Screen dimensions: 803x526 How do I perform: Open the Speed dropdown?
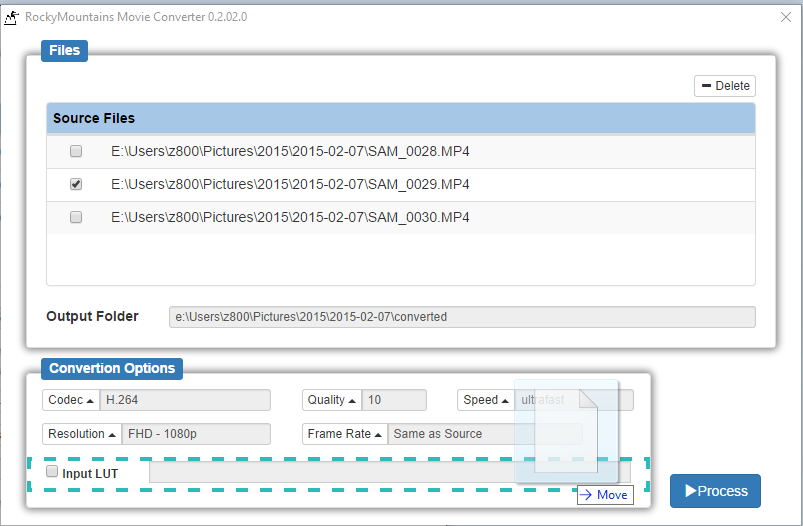pyautogui.click(x=486, y=400)
